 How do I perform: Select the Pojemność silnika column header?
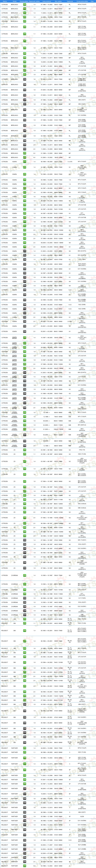pos(34,1)
